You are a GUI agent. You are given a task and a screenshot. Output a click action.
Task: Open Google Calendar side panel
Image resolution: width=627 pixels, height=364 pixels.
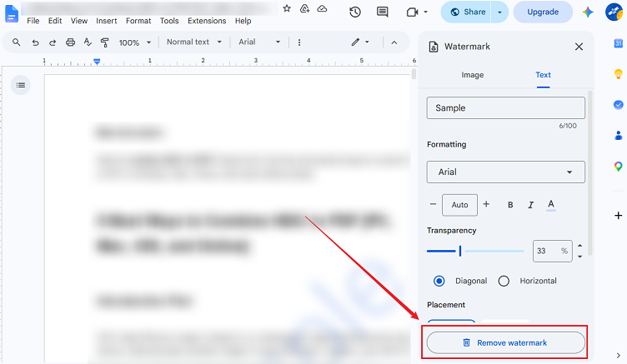point(618,43)
